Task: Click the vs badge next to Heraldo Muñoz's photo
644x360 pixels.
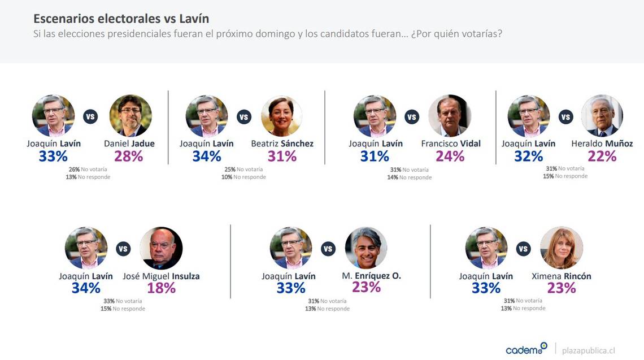Action: (x=565, y=117)
